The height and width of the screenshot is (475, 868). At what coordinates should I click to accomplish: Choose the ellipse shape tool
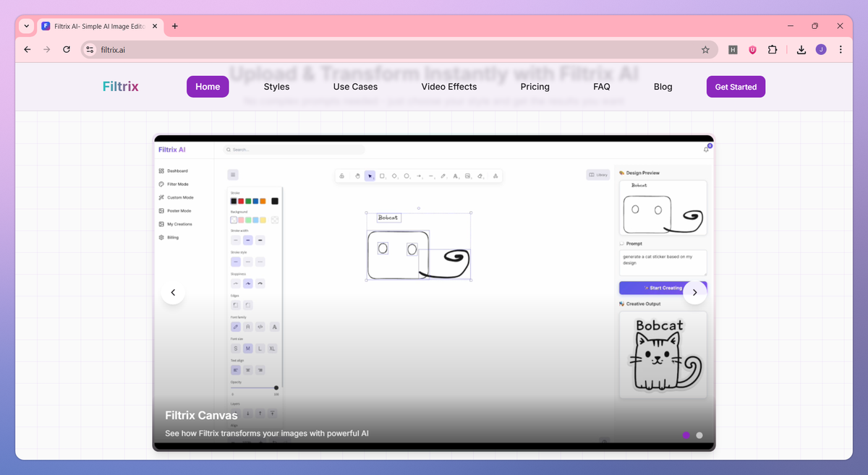pos(407,176)
